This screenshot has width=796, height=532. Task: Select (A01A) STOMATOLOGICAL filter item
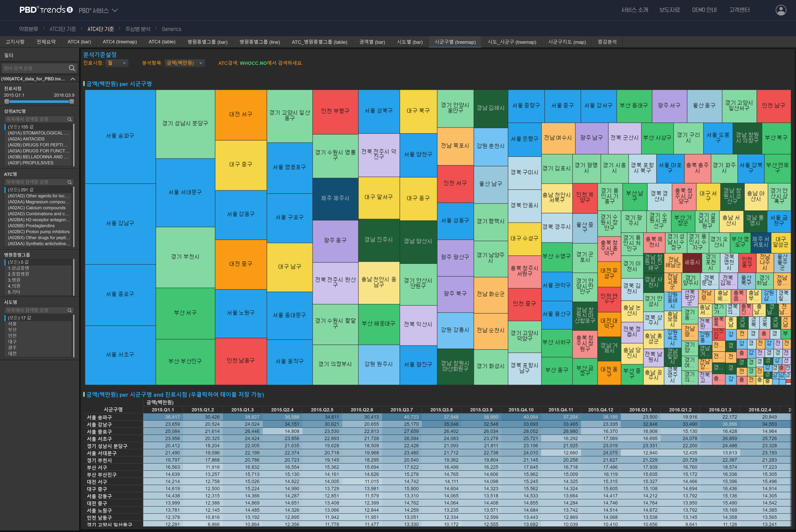click(x=38, y=133)
